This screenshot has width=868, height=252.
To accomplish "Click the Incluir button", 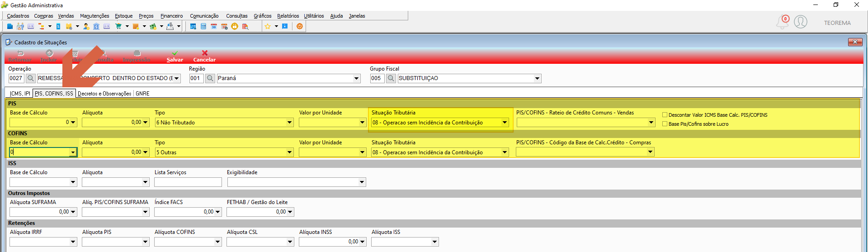I will pos(49,56).
